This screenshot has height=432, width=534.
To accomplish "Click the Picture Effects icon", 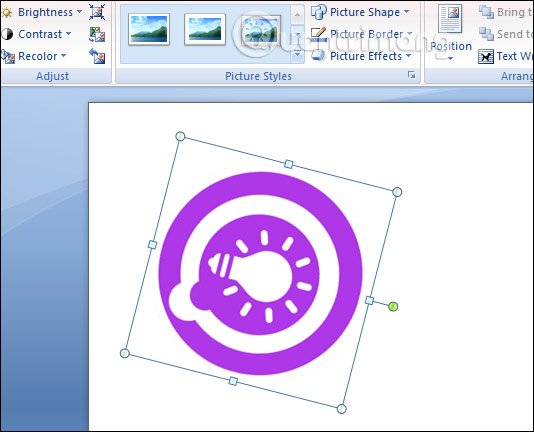I will [x=319, y=56].
